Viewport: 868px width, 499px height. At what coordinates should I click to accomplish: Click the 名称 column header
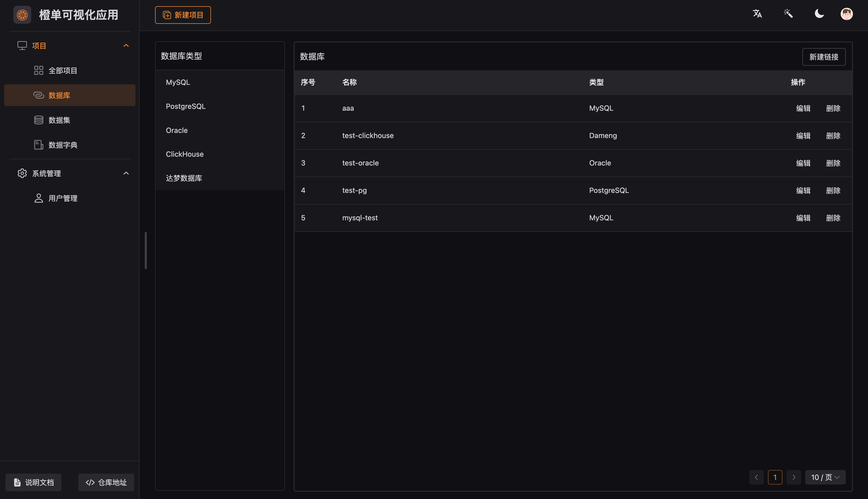[349, 82]
